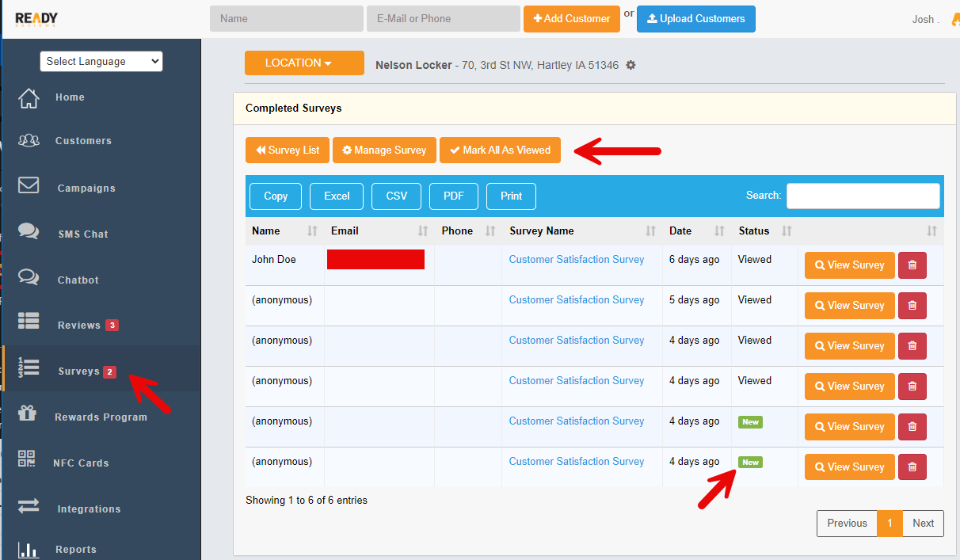The width and height of the screenshot is (960, 560).
Task: Open SMS Chat bubble icon
Action: [29, 231]
